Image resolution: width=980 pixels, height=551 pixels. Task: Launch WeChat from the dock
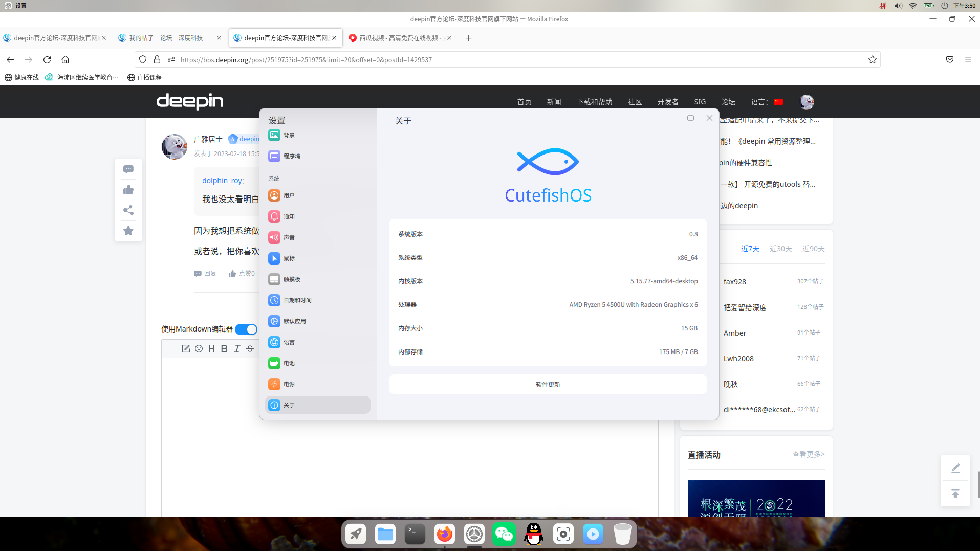[x=504, y=534]
